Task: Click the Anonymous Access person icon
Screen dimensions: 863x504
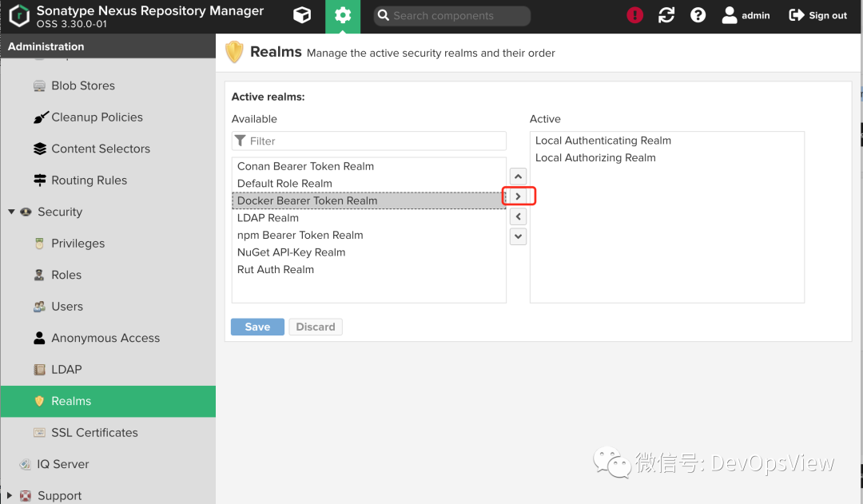Action: click(39, 338)
